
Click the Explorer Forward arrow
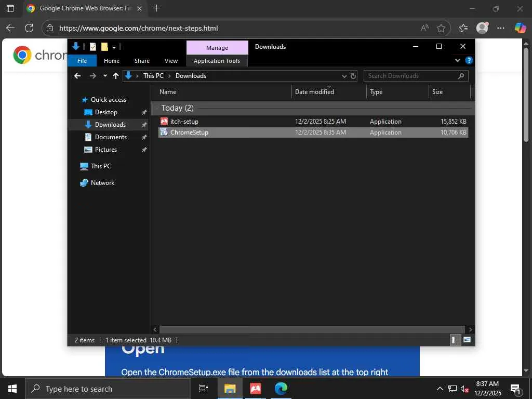pyautogui.click(x=92, y=76)
